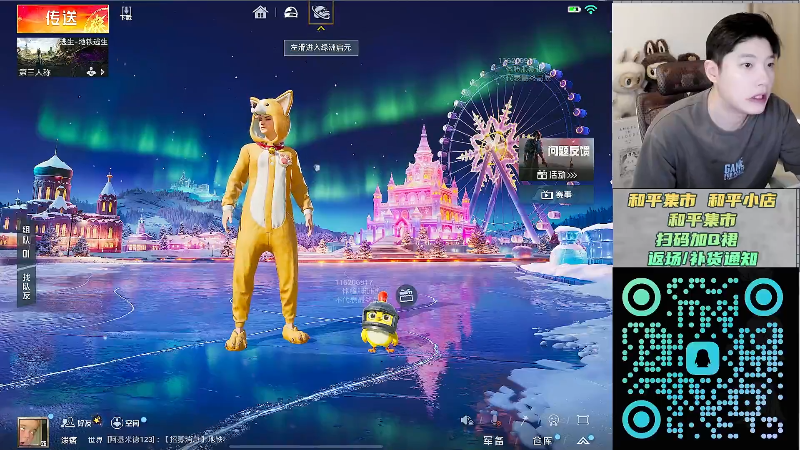The image size is (800, 450).
Task: Open the 活动 events button
Action: click(x=557, y=174)
